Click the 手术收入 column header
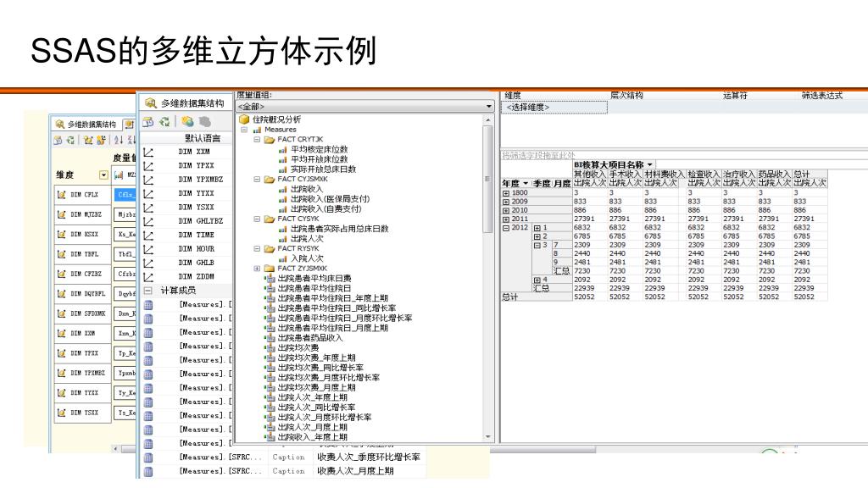The image size is (868, 488). (x=626, y=175)
